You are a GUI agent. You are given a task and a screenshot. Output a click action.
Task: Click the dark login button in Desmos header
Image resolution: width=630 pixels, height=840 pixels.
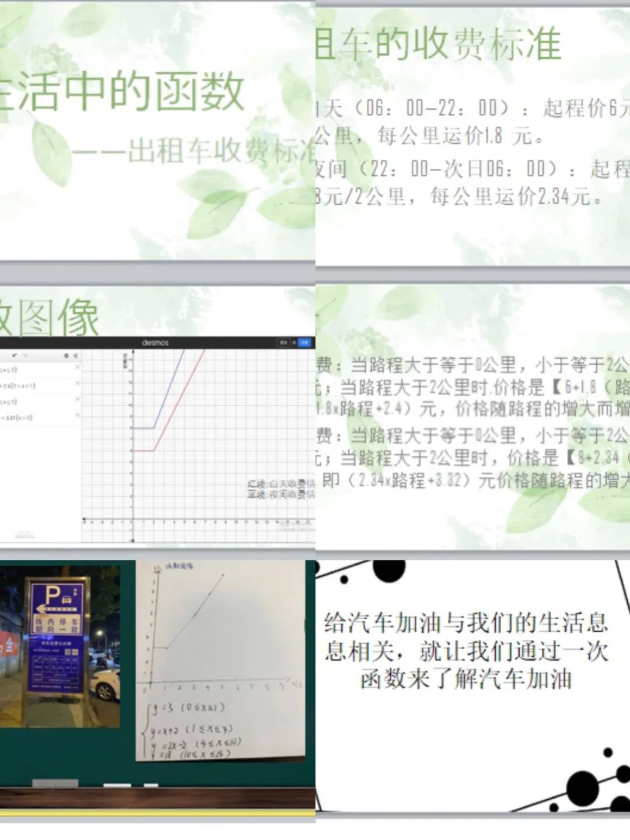pyautogui.click(x=283, y=343)
